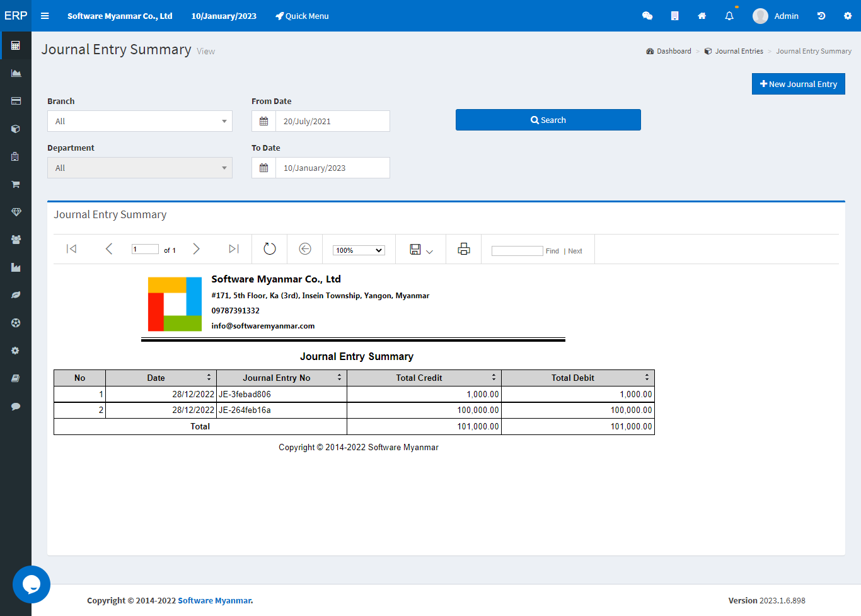861x616 pixels.
Task: Open the calculator sidebar module
Action: (x=16, y=45)
